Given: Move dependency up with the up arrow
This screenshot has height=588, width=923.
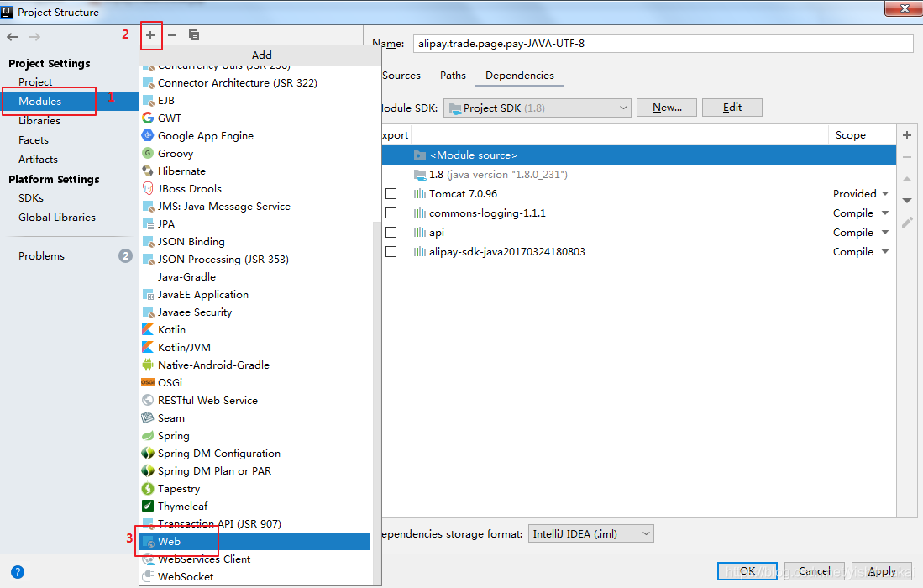Looking at the screenshot, I should [x=907, y=179].
